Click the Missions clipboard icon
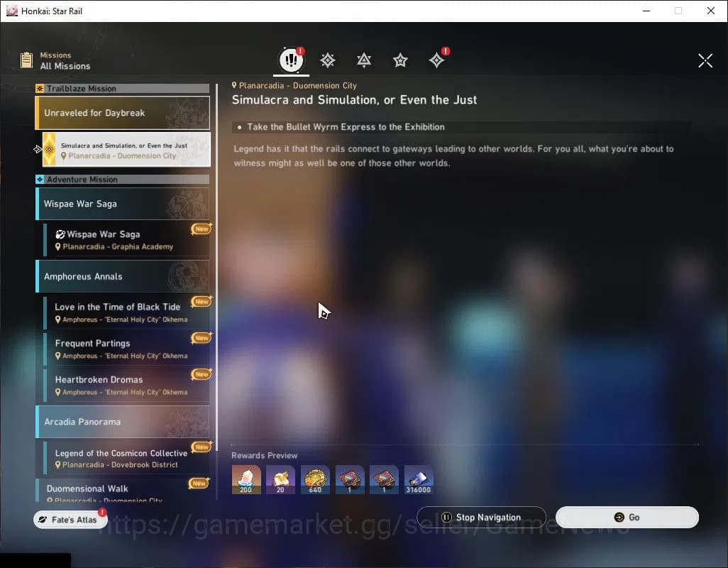Viewport: 728px width, 568px height. pyautogui.click(x=26, y=60)
